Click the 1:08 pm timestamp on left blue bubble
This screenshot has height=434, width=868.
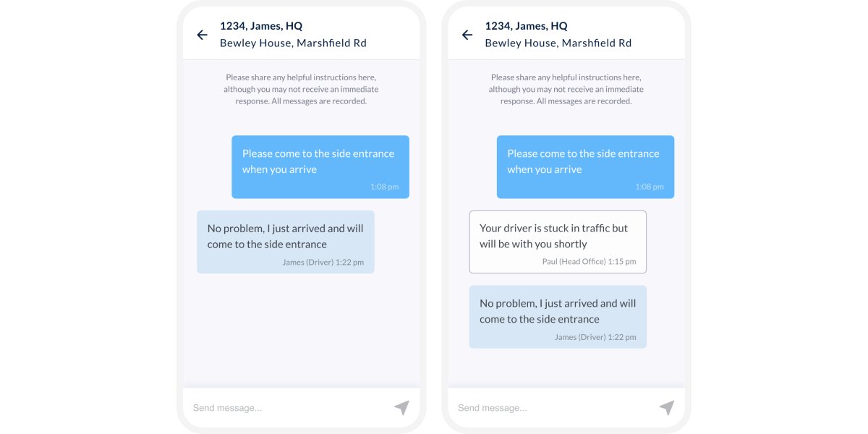(x=384, y=186)
